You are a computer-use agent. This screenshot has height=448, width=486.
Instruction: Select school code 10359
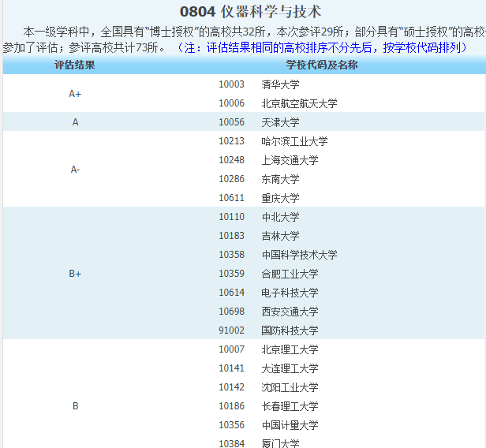coord(231,273)
